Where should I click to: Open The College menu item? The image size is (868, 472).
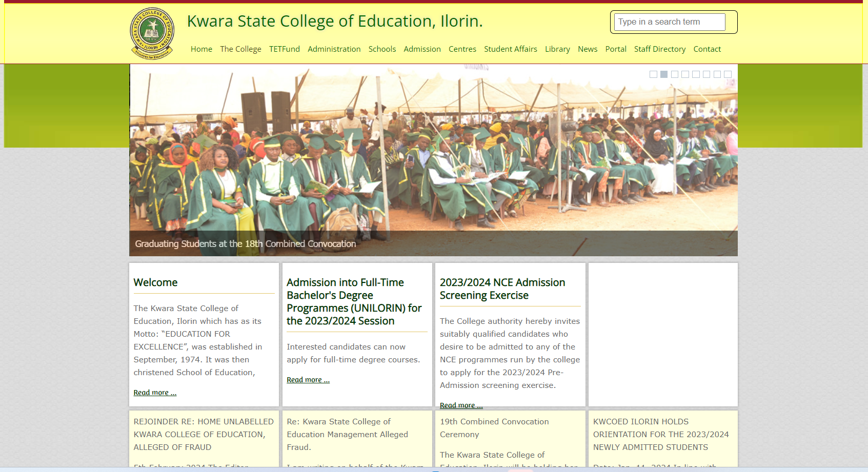240,49
